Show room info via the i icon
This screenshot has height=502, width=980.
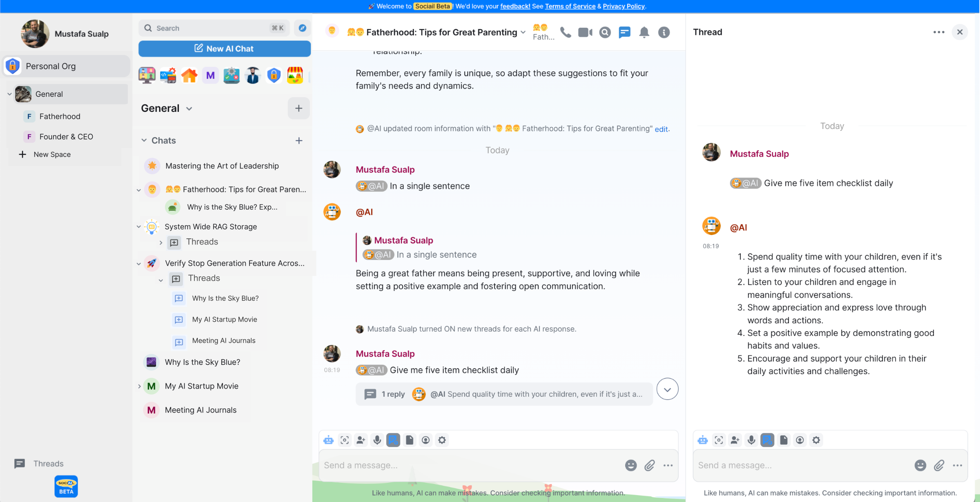pyautogui.click(x=664, y=32)
